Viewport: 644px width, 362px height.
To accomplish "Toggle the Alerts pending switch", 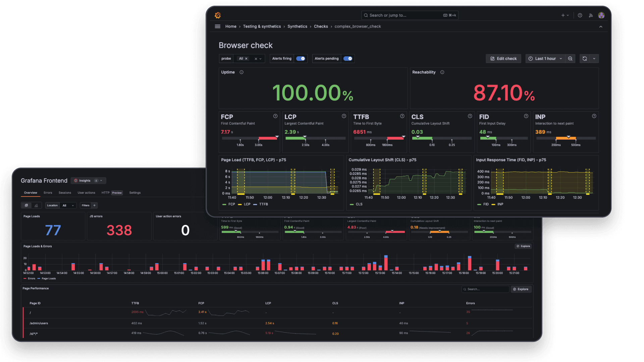I will pyautogui.click(x=348, y=59).
